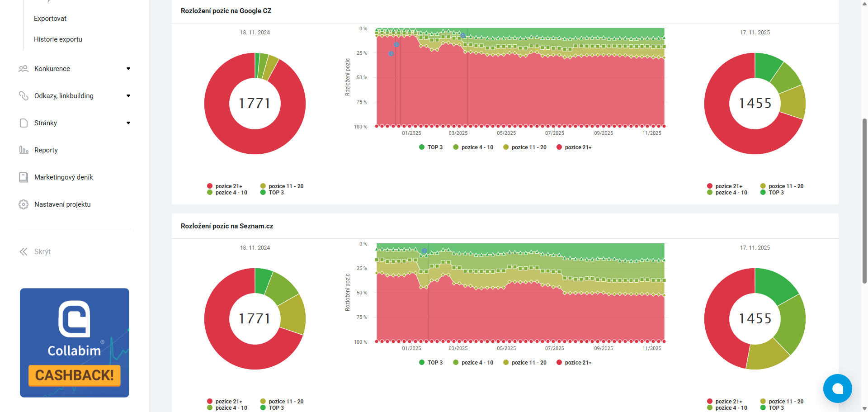This screenshot has width=868, height=412.
Task: Open the Collabim Cashback banner
Action: coord(75,343)
